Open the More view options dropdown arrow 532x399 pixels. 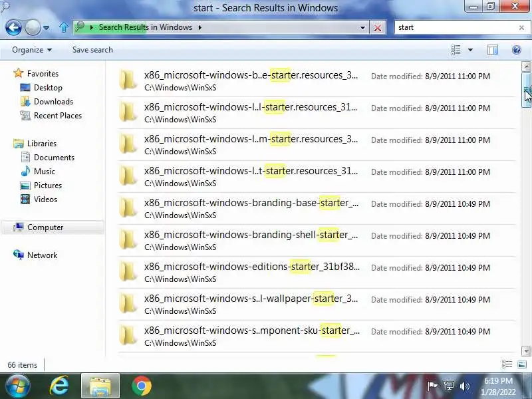(470, 50)
